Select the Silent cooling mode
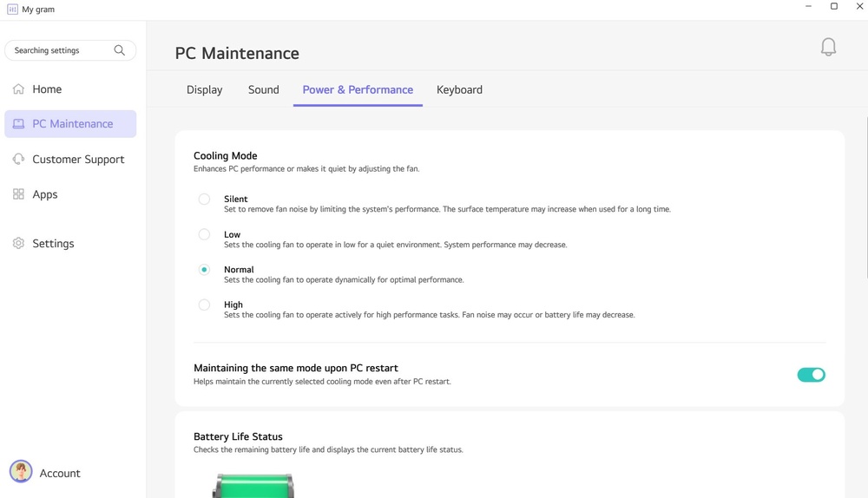Image resolution: width=868 pixels, height=498 pixels. tap(204, 200)
